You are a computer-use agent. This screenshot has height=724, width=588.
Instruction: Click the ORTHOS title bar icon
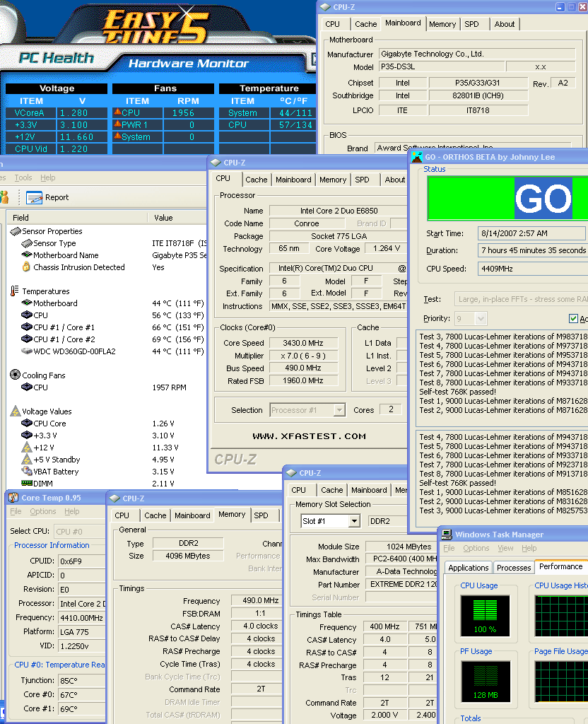[x=417, y=157]
